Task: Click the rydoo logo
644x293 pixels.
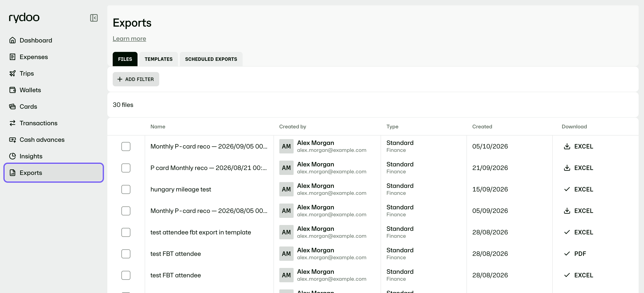Action: coord(24,17)
